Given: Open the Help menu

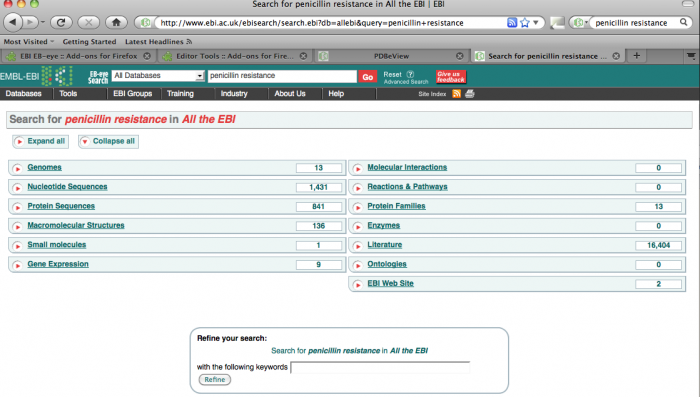Looking at the screenshot, I should click(336, 94).
